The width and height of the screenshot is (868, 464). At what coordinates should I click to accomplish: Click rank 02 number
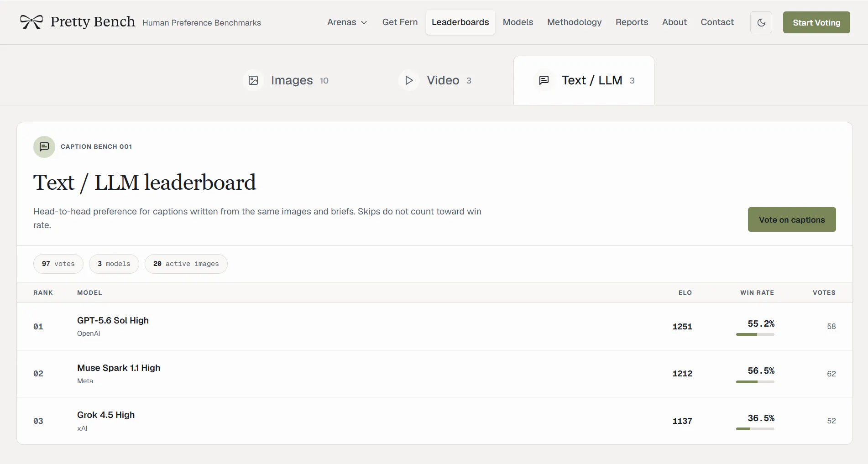pos(38,374)
